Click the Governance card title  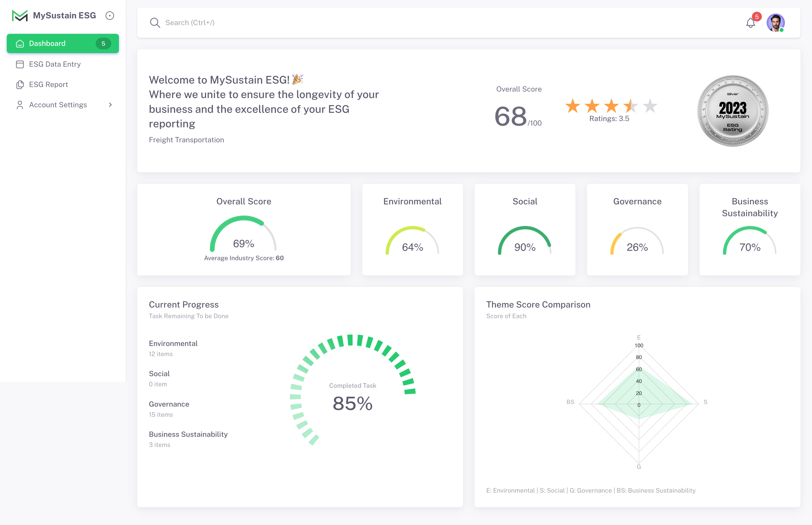pos(637,201)
